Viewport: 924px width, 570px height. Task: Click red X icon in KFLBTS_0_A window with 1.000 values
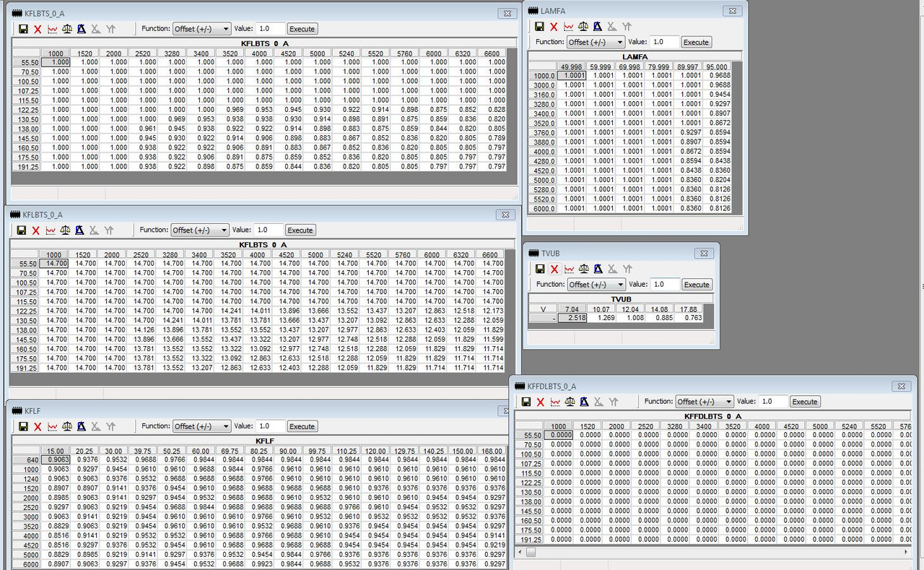(x=38, y=29)
